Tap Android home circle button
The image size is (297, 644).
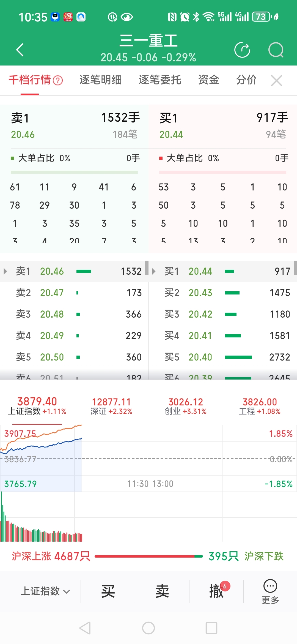point(148,628)
